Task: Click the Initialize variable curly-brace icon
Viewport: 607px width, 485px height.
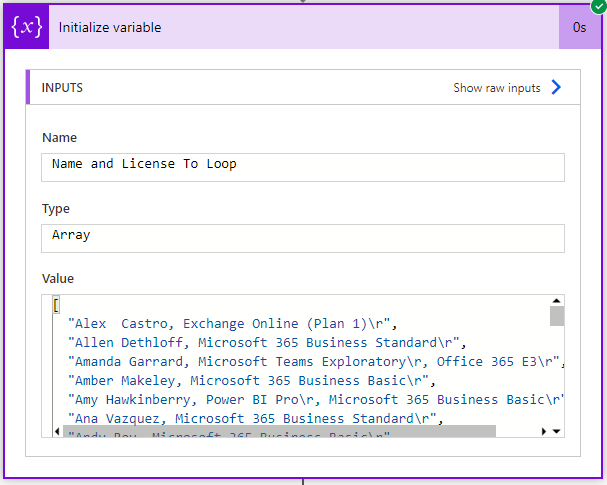Action: [x=26, y=27]
